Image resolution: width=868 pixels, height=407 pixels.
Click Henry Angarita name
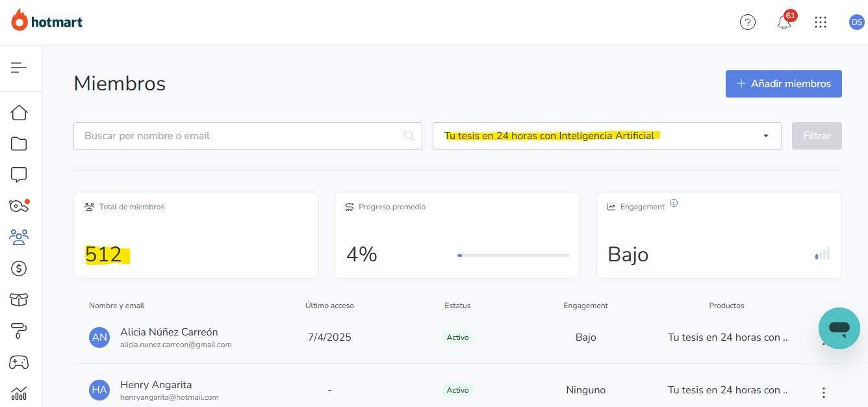[x=156, y=385]
